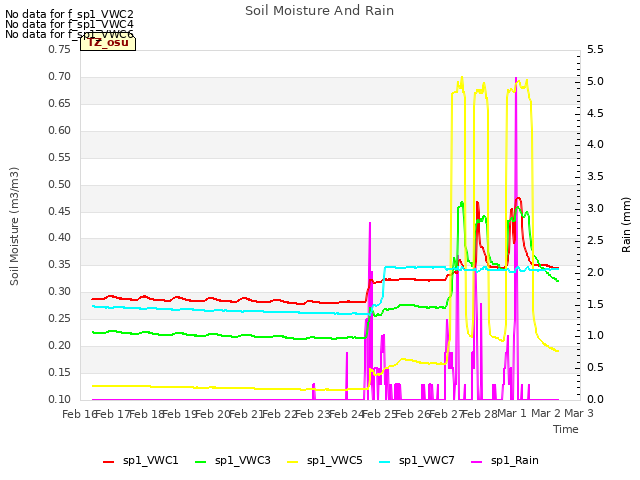This screenshot has height=480, width=640.
Task: Click the magenta sp1_Rain legend swatch
Action: click(x=476, y=462)
